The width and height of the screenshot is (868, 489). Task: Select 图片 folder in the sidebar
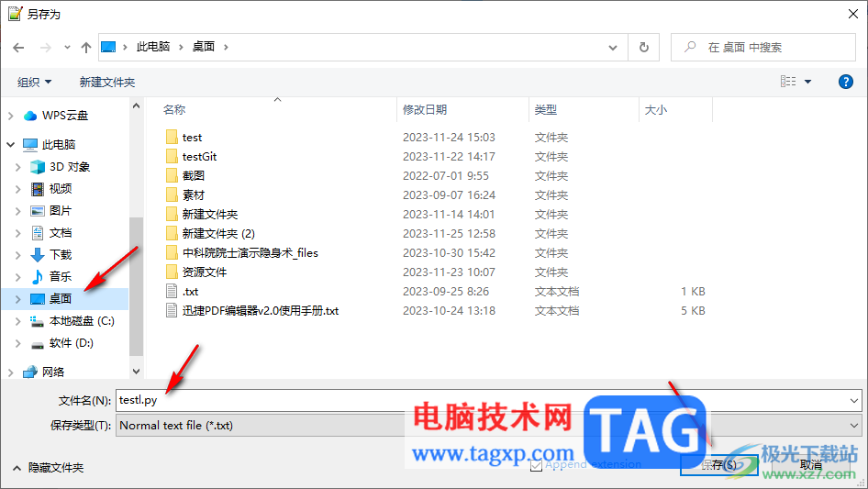(x=61, y=211)
